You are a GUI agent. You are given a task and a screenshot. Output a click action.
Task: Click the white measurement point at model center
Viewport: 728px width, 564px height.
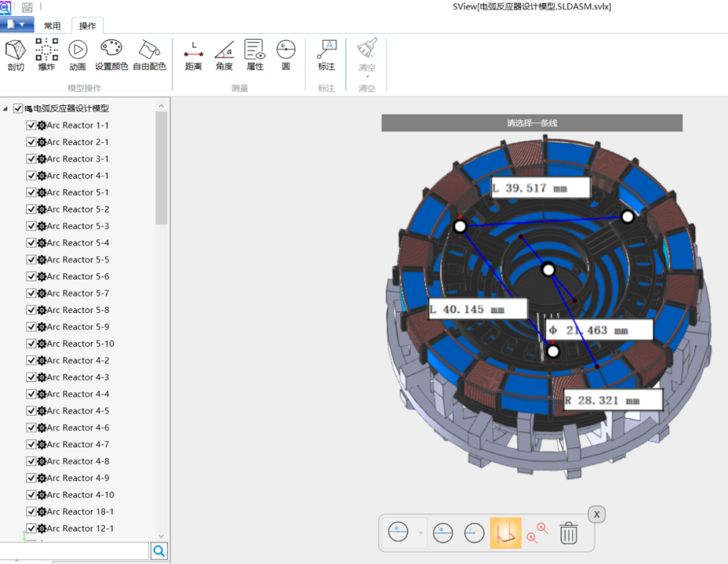[x=548, y=270]
